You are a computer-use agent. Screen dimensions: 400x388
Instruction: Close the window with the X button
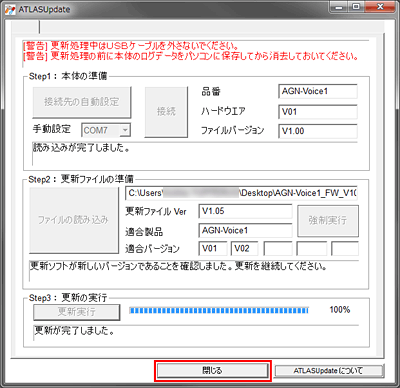pyautogui.click(x=380, y=7)
